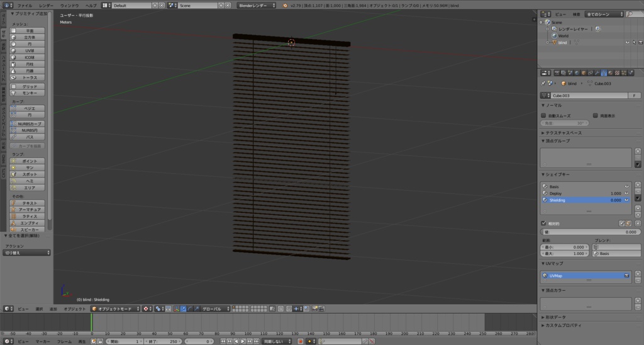Collapse the シェイプキー panel
644x345 pixels.
pos(555,174)
